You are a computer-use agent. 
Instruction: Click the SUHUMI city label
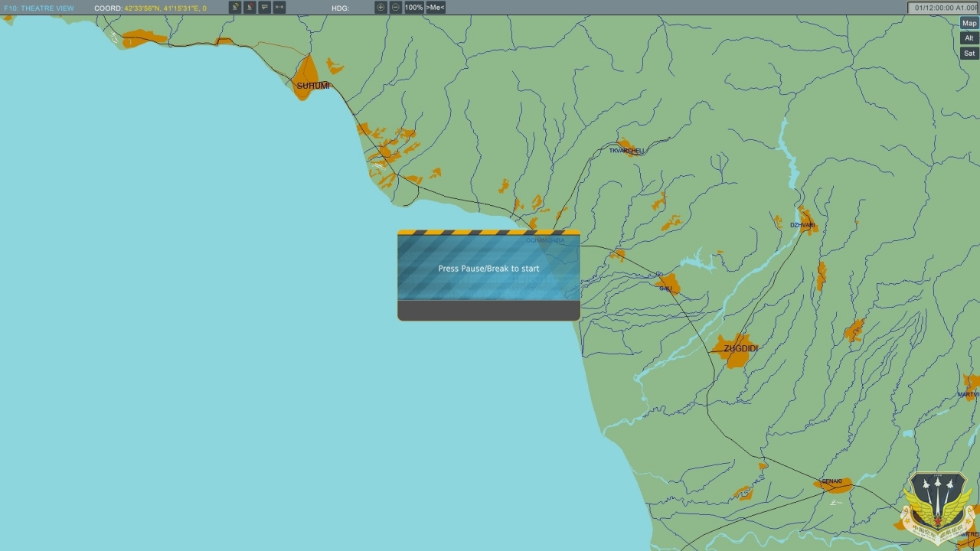point(313,86)
